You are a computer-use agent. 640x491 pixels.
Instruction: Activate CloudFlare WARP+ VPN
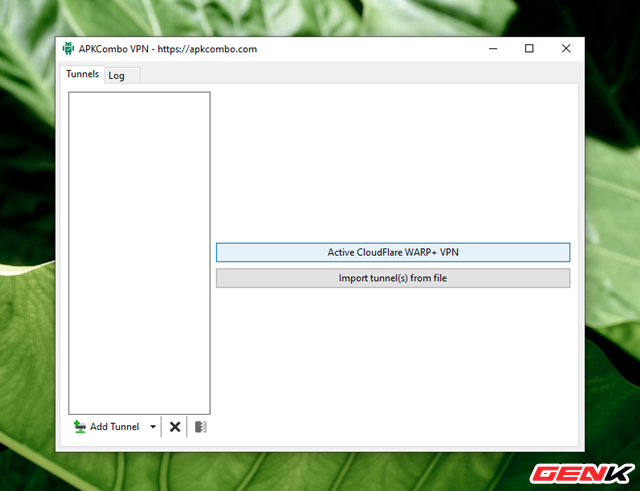coord(392,253)
